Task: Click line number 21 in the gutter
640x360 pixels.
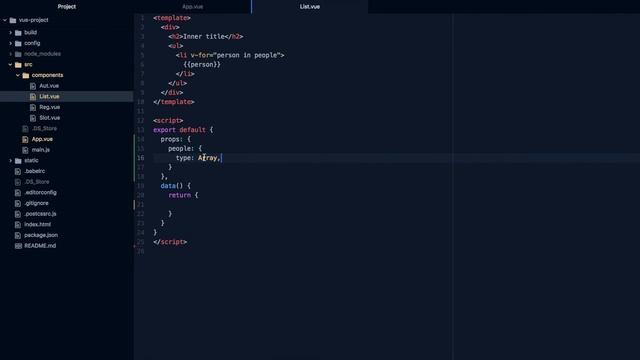Action: (140, 204)
